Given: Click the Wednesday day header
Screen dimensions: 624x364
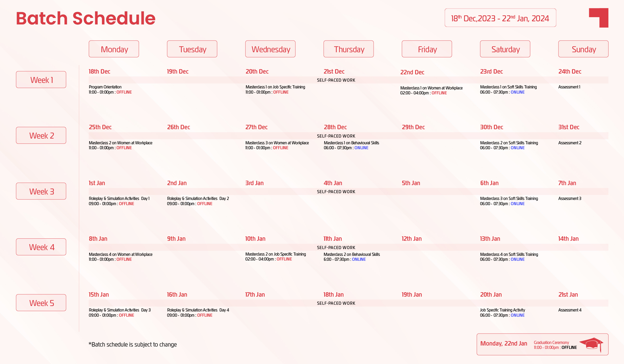Looking at the screenshot, I should click(x=270, y=49).
